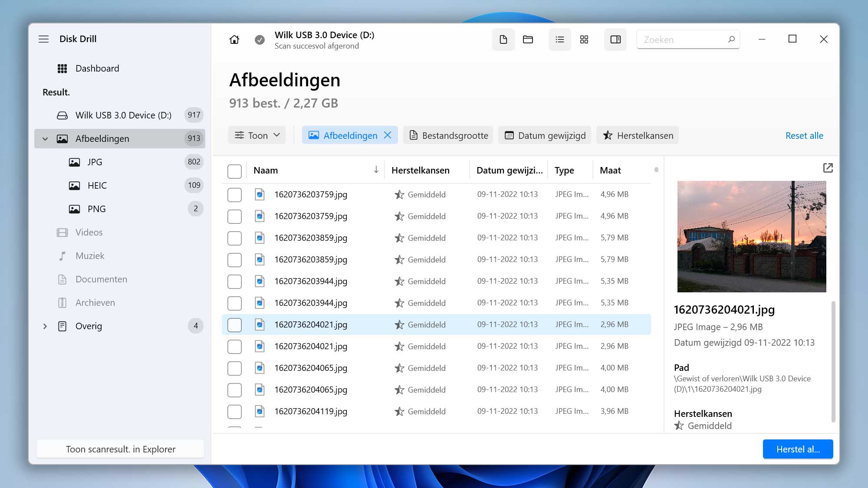Click the file list scrollbar handle
Image resolution: width=868 pixels, height=488 pixels.
click(x=656, y=170)
